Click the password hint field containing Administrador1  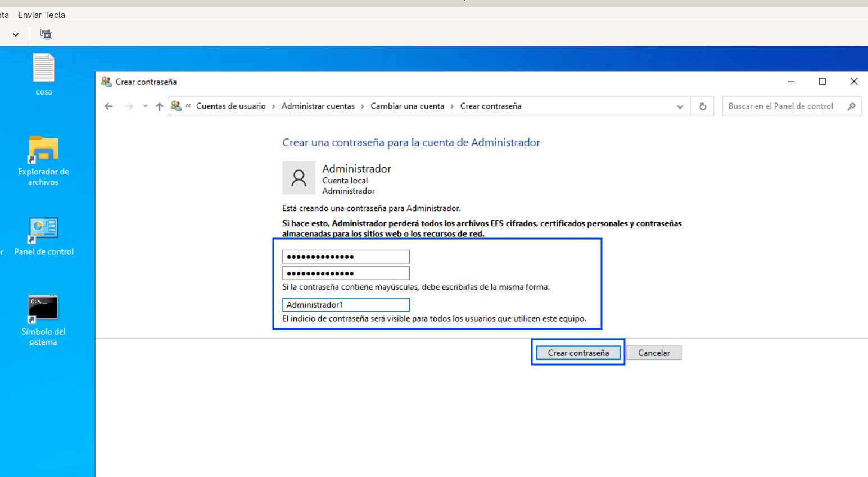point(346,305)
